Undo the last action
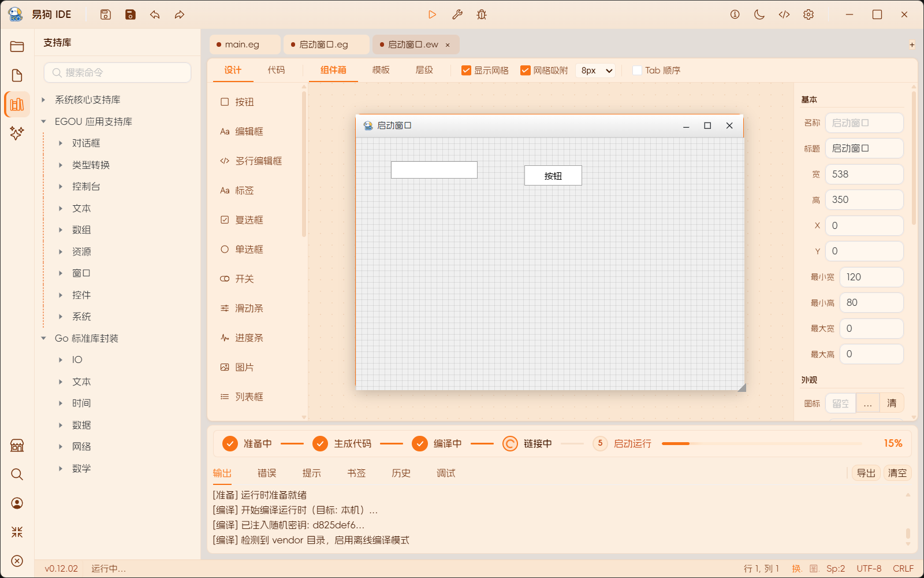This screenshot has width=924, height=578. (x=155, y=14)
